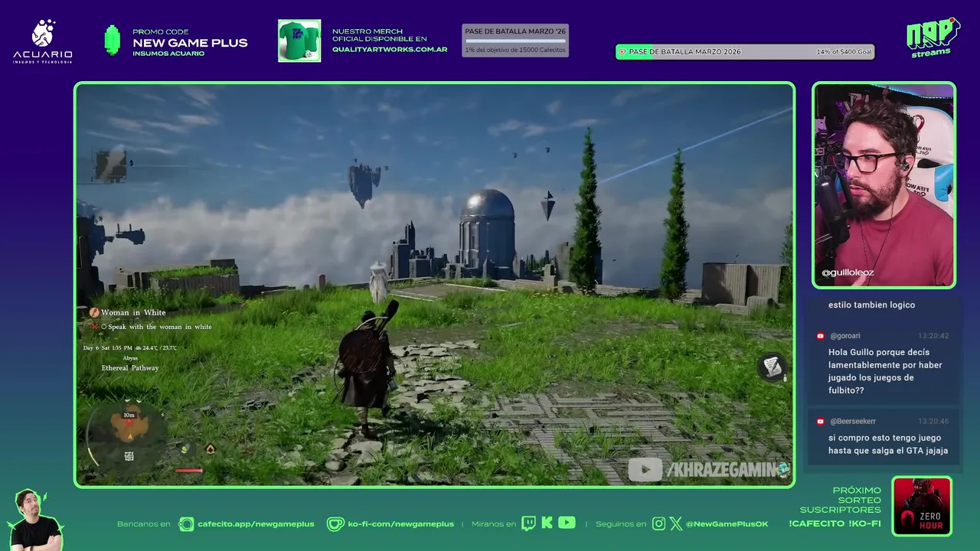980x551 pixels.
Task: Click the Ko-fi icon in goal bar
Action: coord(622,52)
